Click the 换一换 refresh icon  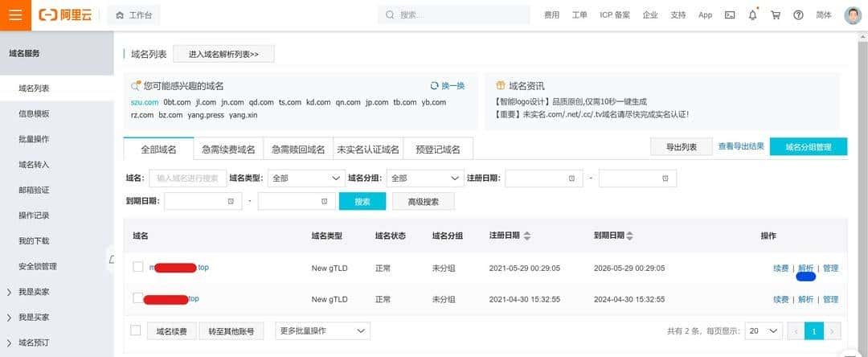(x=435, y=86)
